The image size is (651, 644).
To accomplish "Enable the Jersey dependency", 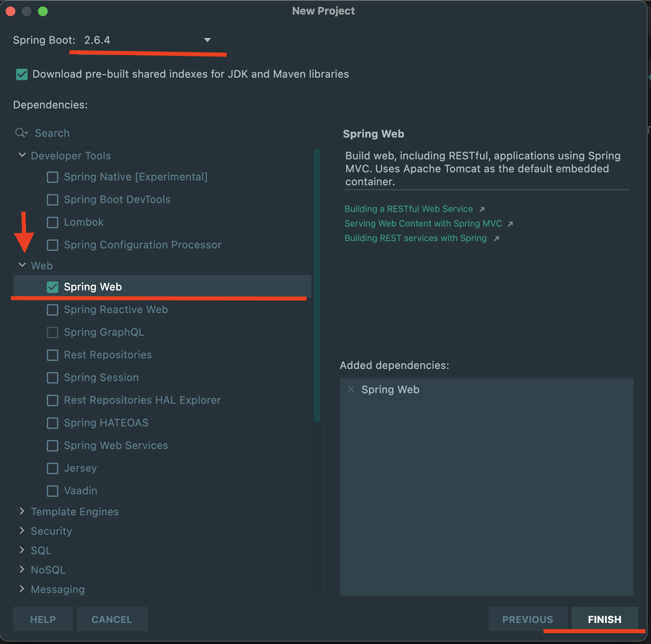I will pyautogui.click(x=53, y=468).
